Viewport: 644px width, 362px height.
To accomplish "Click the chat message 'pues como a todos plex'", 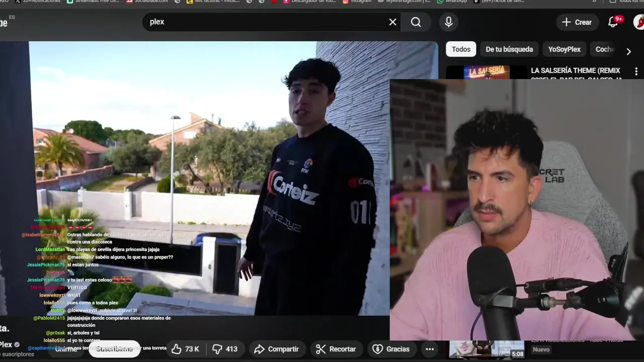I will pos(93,303).
